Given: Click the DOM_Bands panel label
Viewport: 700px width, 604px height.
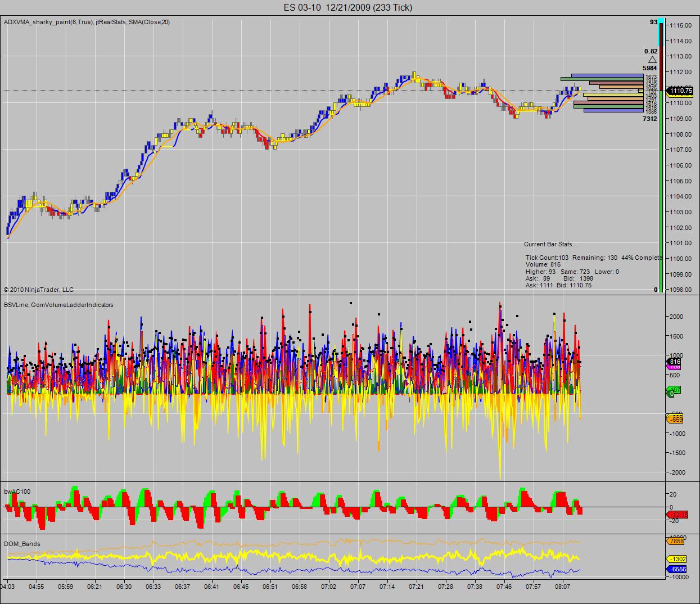Looking at the screenshot, I should tap(22, 544).
